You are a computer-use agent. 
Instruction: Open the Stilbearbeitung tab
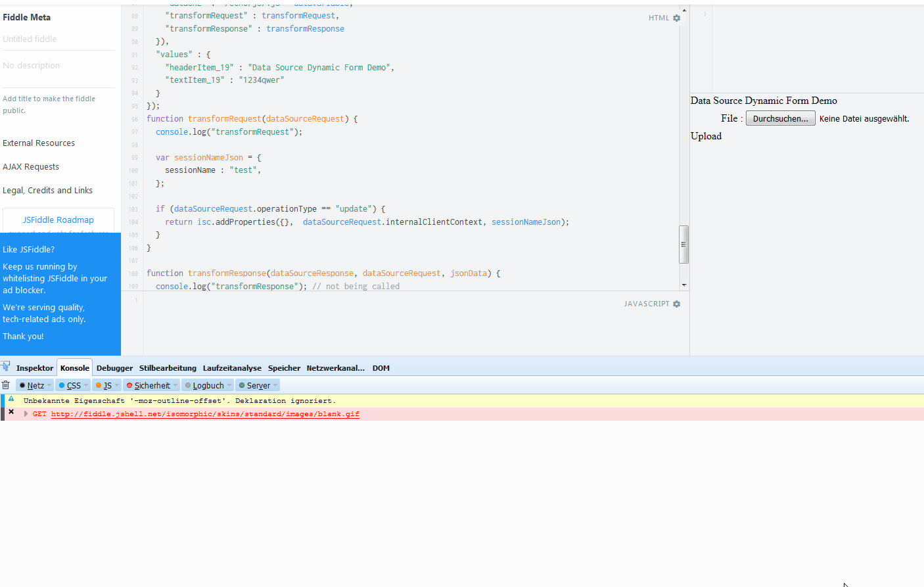168,368
